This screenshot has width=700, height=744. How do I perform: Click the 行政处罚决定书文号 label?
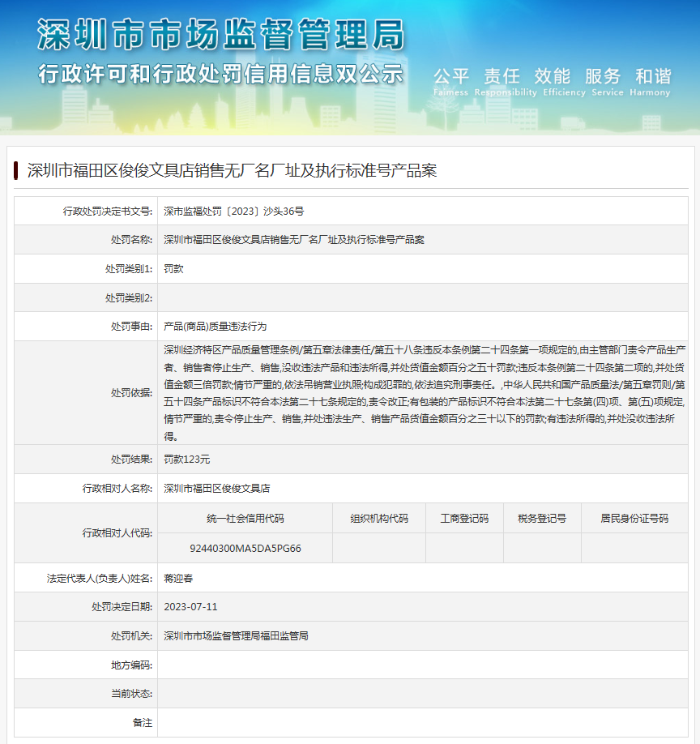pos(108,212)
